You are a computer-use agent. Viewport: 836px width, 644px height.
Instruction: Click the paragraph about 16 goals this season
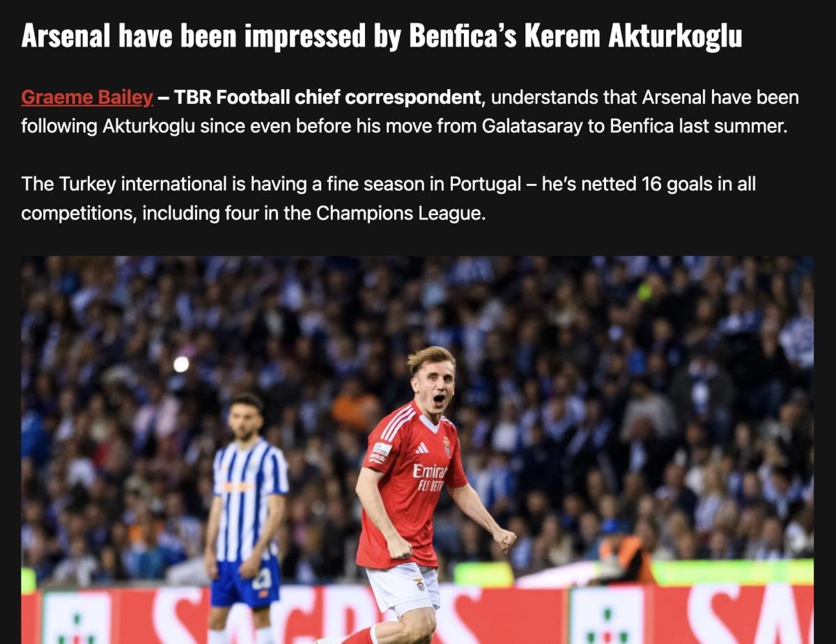click(x=388, y=198)
